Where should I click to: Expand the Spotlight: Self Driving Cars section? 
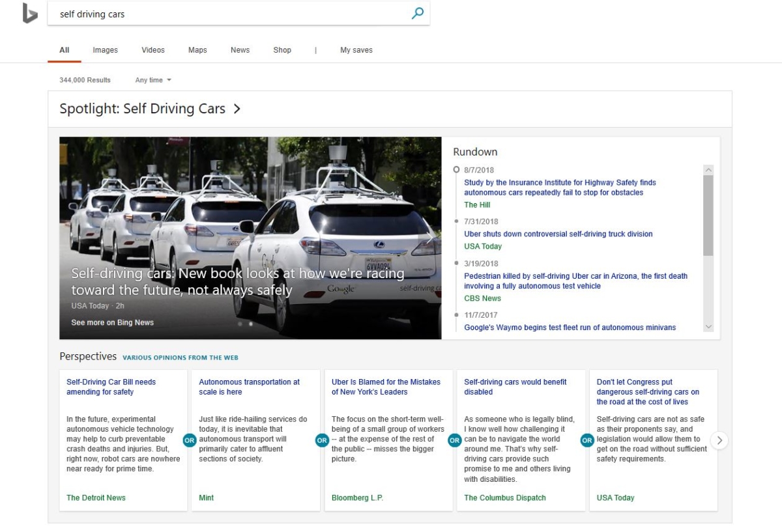pos(236,109)
